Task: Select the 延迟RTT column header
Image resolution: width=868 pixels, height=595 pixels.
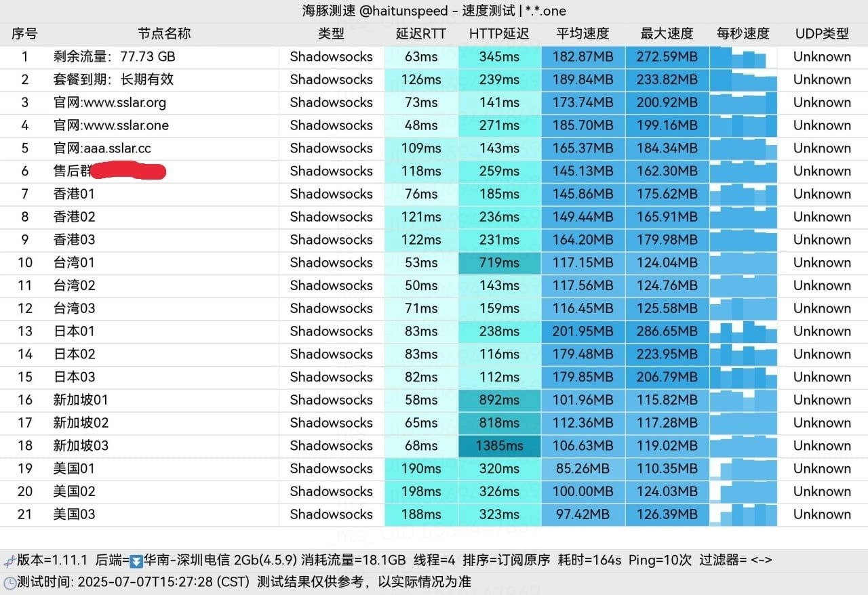Action: 421,34
